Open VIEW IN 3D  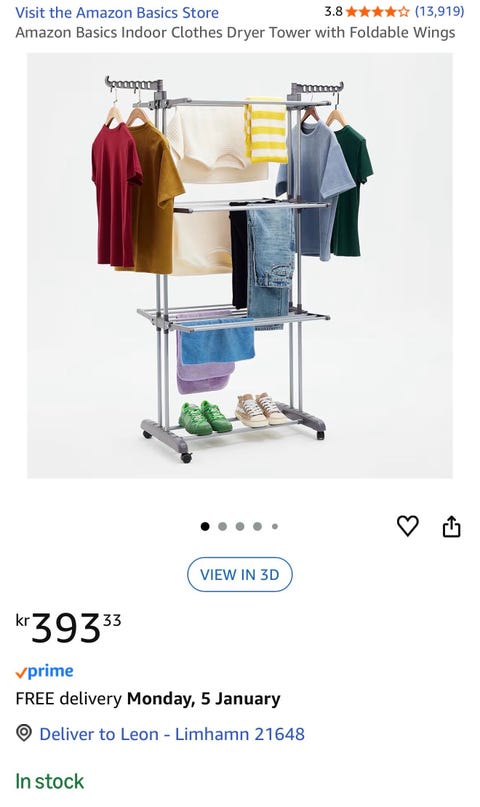point(240,574)
